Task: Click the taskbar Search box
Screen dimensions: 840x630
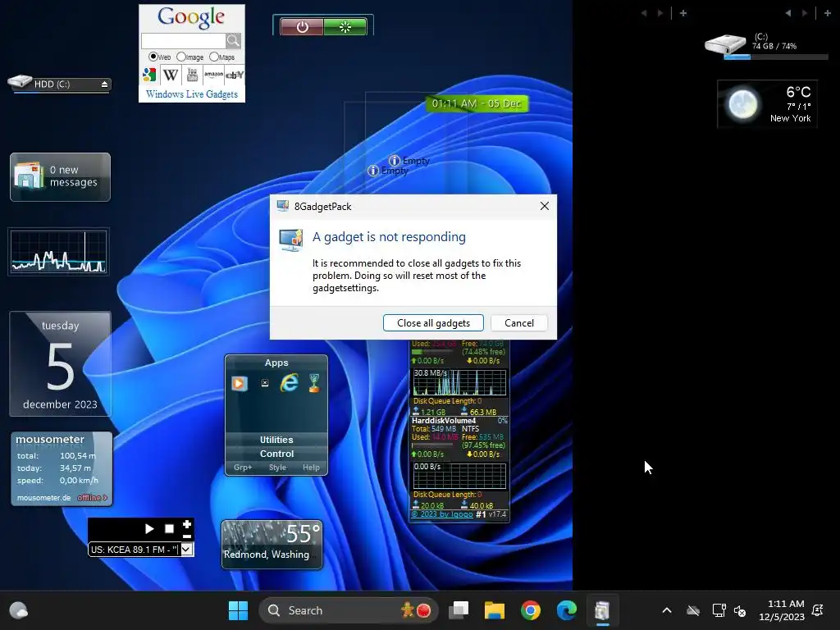Action: click(348, 610)
